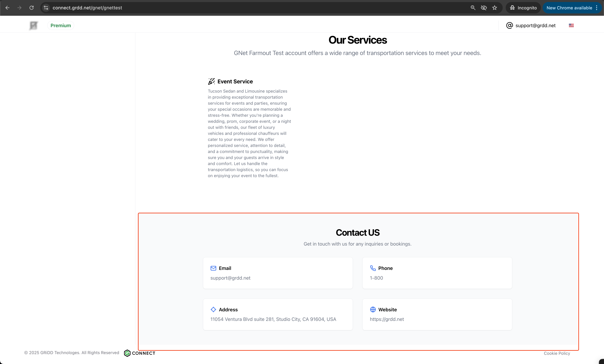Open Chrome three-dot menu
This screenshot has height=364, width=604.
[x=597, y=8]
